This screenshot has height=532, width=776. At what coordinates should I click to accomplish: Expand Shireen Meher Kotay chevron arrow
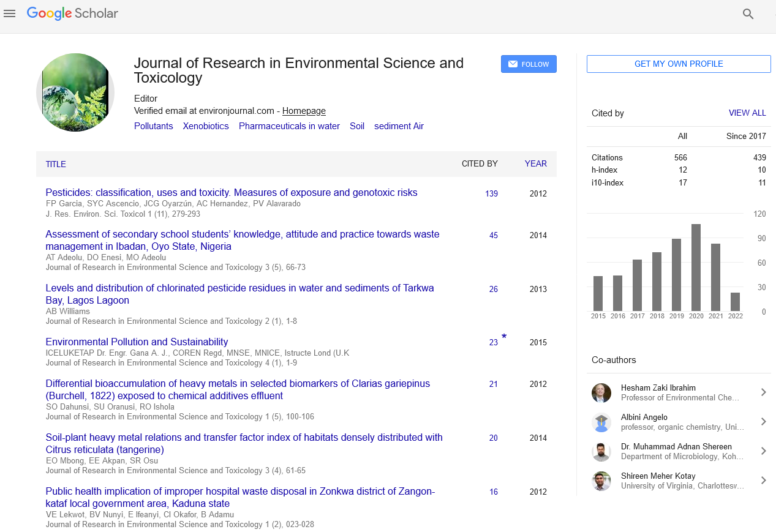(763, 481)
